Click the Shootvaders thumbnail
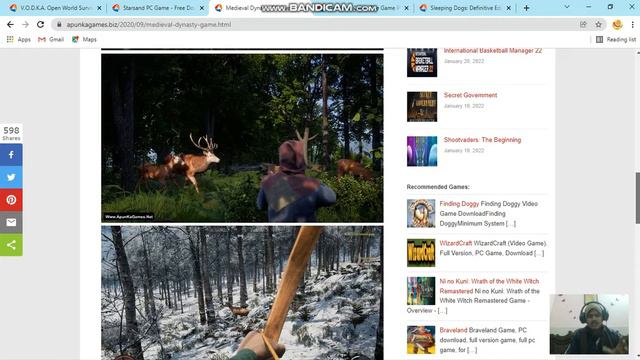 pyautogui.click(x=422, y=151)
